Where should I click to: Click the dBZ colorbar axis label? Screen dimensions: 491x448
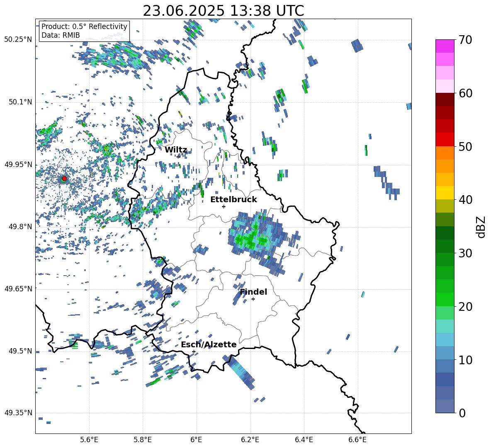481,227
